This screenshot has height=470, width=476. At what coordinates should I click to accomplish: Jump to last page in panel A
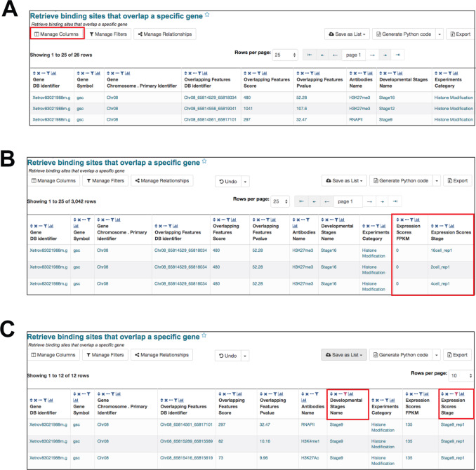point(399,54)
